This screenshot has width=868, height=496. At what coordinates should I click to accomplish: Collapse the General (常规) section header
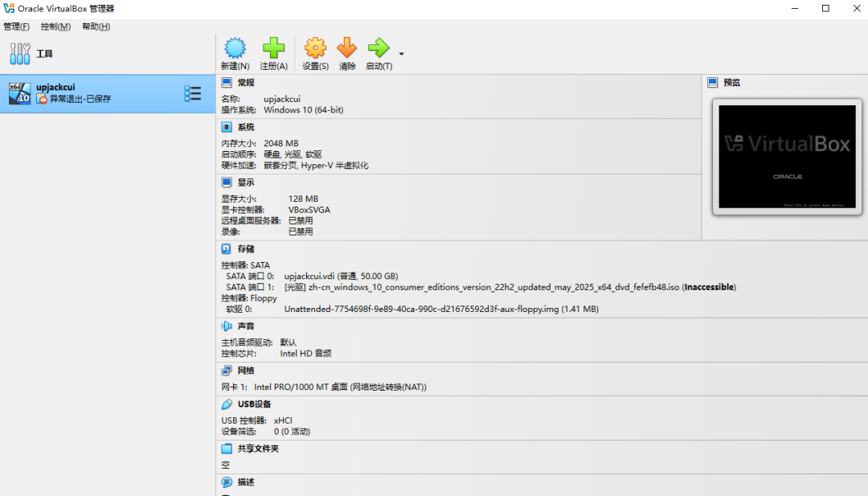click(x=246, y=83)
